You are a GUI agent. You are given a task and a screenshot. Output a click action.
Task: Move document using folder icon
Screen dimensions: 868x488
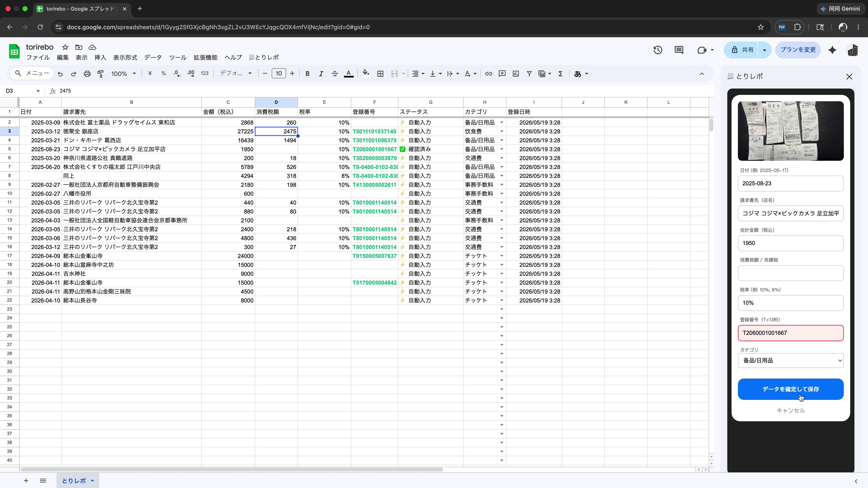(79, 47)
